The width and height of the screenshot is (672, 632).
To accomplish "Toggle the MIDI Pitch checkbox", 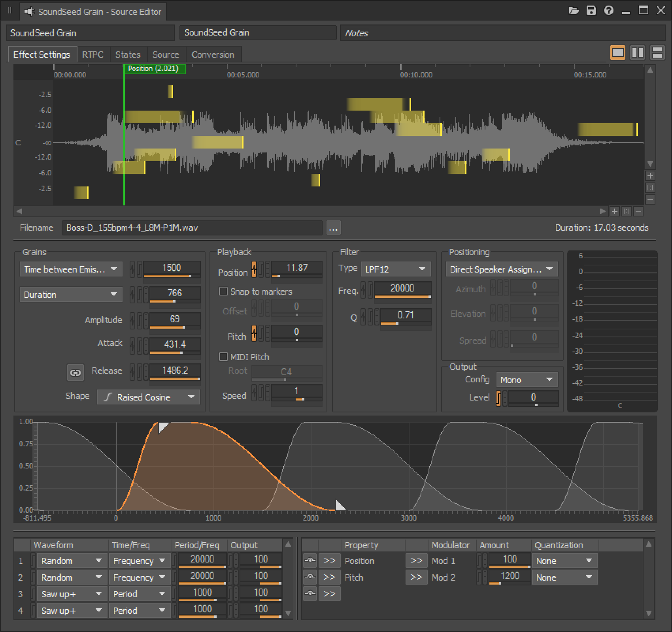I will tap(223, 357).
